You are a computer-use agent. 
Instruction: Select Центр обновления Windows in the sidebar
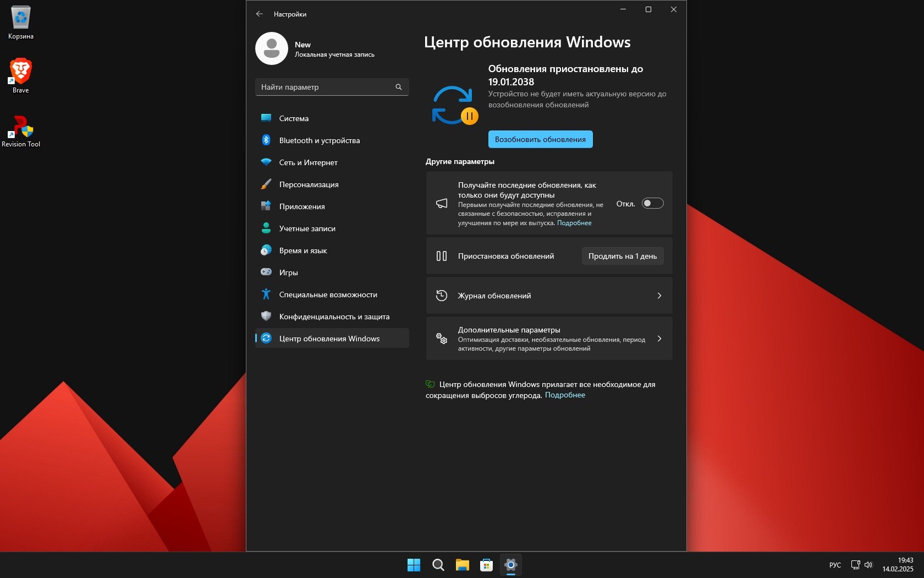click(332, 338)
